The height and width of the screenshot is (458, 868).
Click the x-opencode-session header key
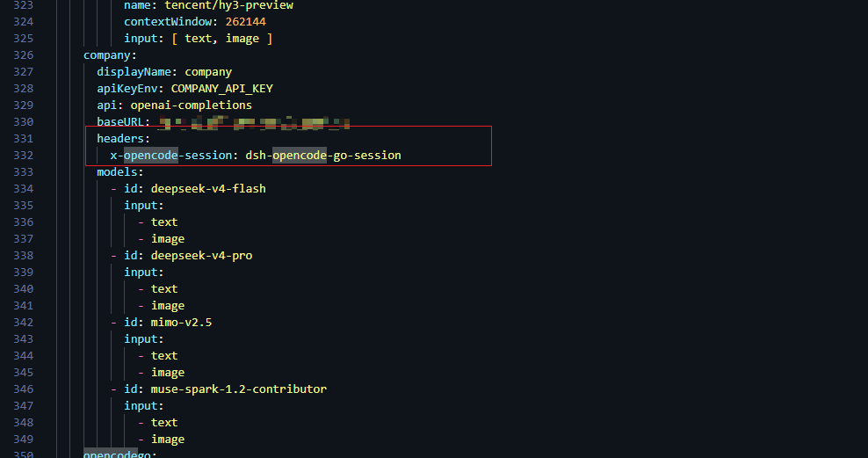170,156
